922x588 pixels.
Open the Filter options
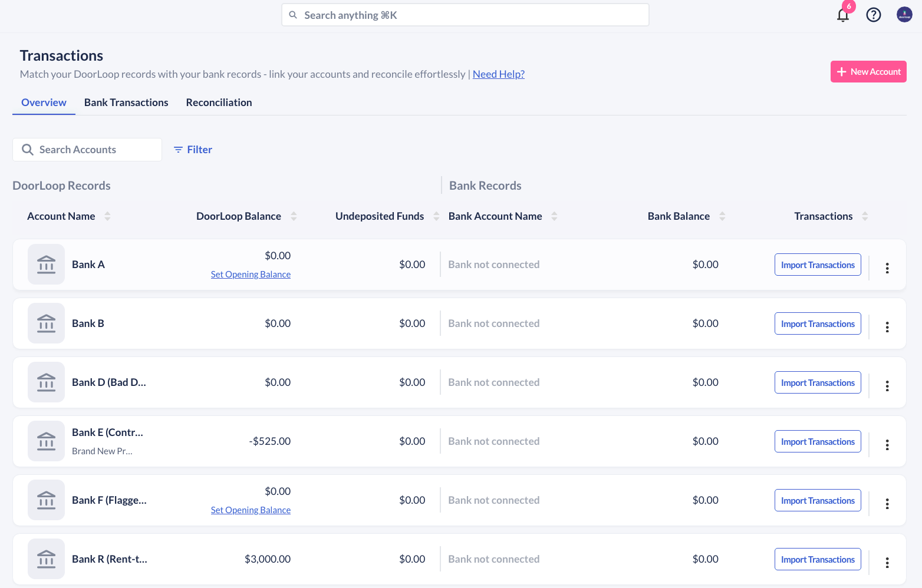tap(193, 150)
